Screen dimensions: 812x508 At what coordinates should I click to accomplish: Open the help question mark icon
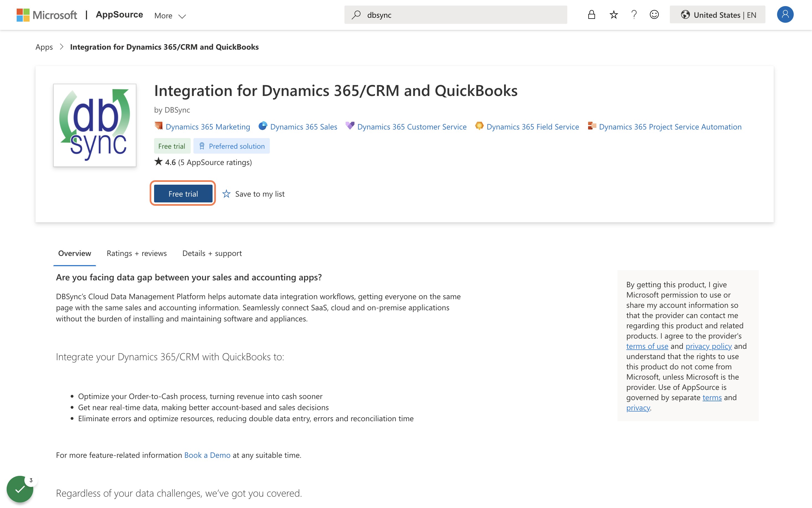634,15
